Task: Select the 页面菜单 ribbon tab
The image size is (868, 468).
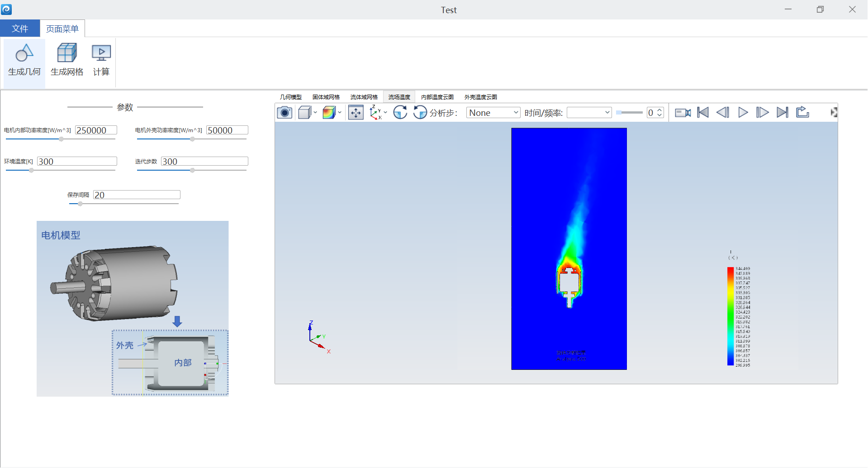Action: point(62,29)
